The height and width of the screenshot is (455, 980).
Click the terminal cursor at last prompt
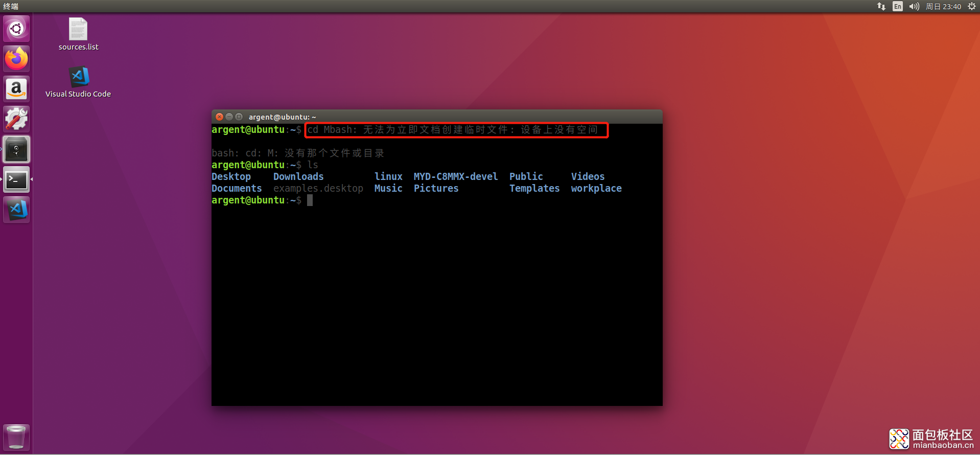310,200
